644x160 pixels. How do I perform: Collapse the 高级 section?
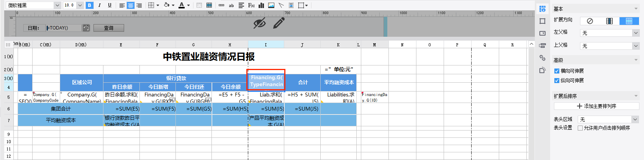tap(636, 60)
